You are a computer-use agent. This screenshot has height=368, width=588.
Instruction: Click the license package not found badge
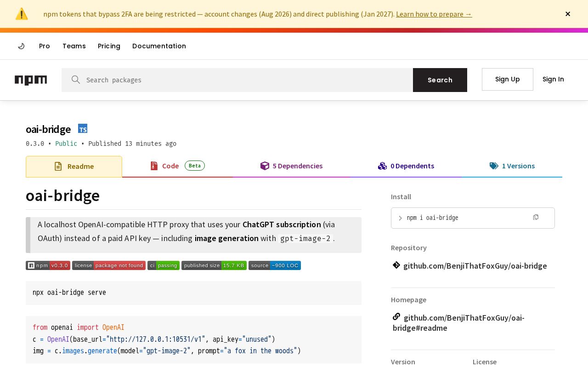[109, 265]
